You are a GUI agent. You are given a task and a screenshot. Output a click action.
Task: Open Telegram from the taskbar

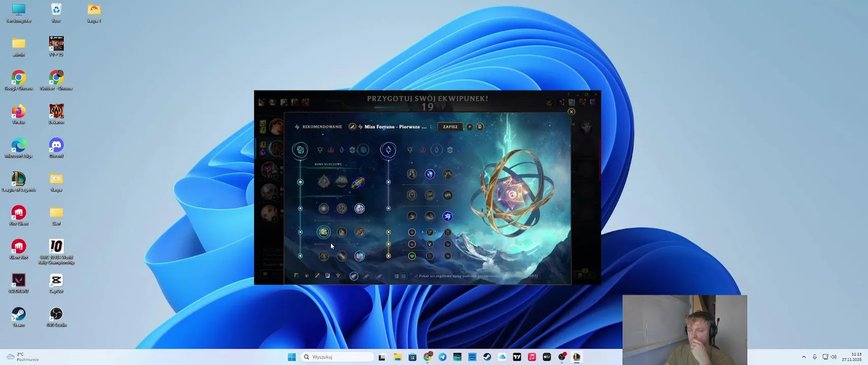(443, 357)
